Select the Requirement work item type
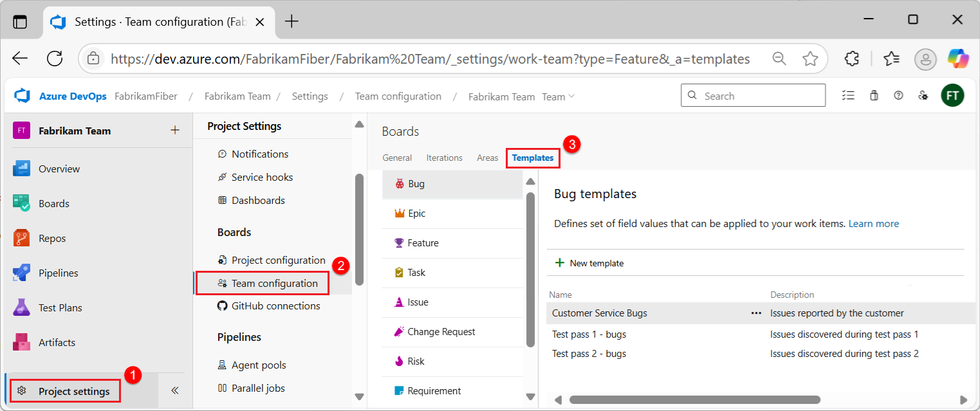Image resolution: width=980 pixels, height=411 pixels. tap(452, 391)
